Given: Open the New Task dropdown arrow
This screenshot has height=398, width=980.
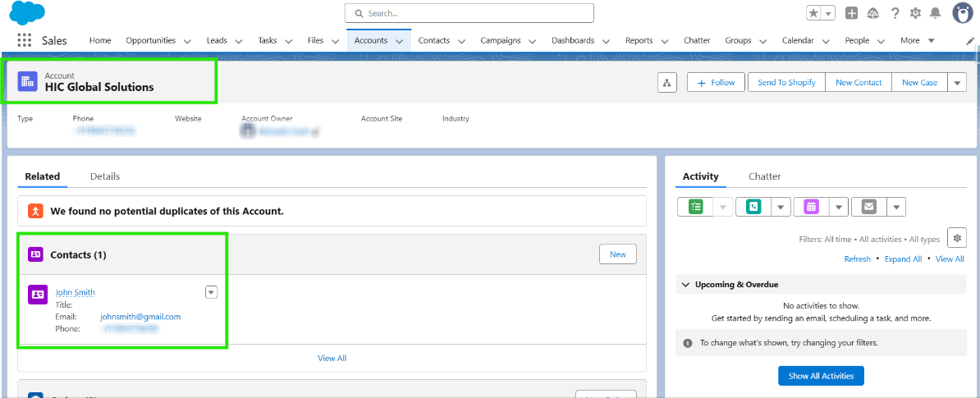Looking at the screenshot, I should pos(724,207).
